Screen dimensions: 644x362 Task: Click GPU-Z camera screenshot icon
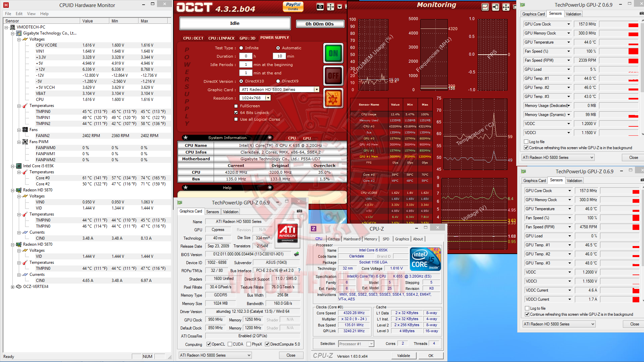pyautogui.click(x=300, y=211)
